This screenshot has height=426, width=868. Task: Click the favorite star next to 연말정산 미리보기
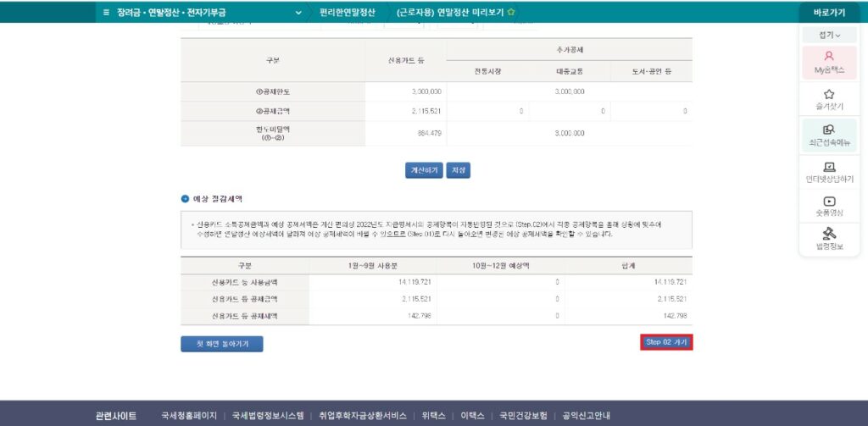click(511, 13)
